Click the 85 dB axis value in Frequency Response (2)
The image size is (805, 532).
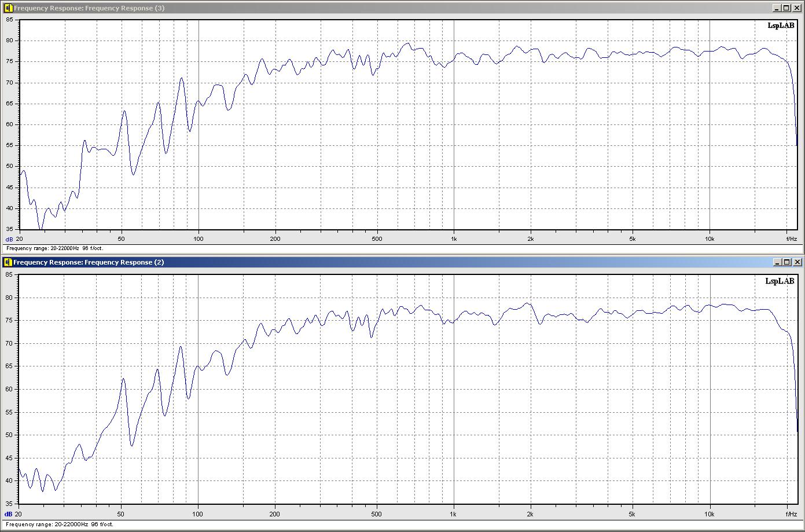9,274
